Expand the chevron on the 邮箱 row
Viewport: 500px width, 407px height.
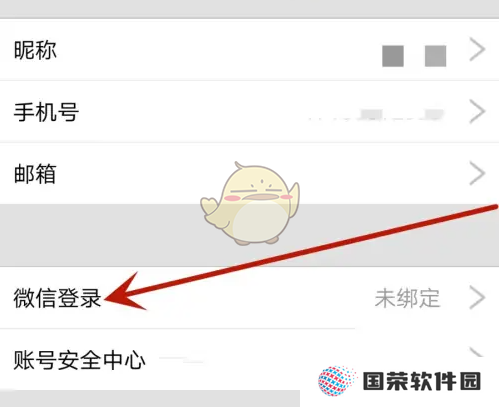[477, 174]
